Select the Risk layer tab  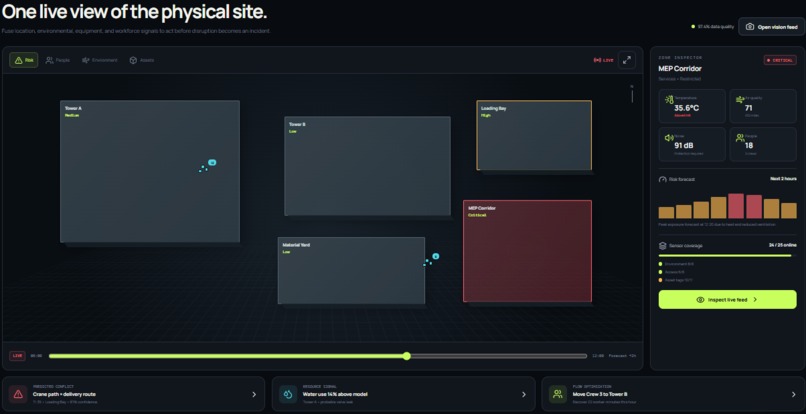click(24, 60)
